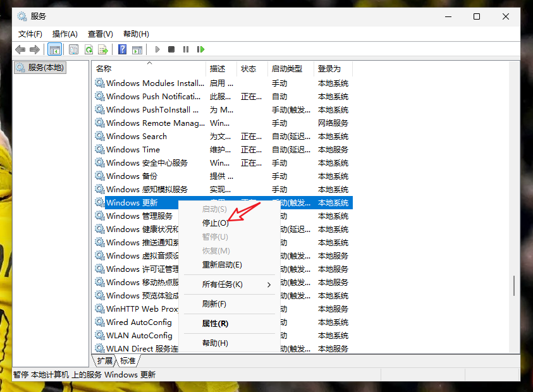
Task: Click 网络服务 login cell for Remote Management
Action: coord(333,123)
